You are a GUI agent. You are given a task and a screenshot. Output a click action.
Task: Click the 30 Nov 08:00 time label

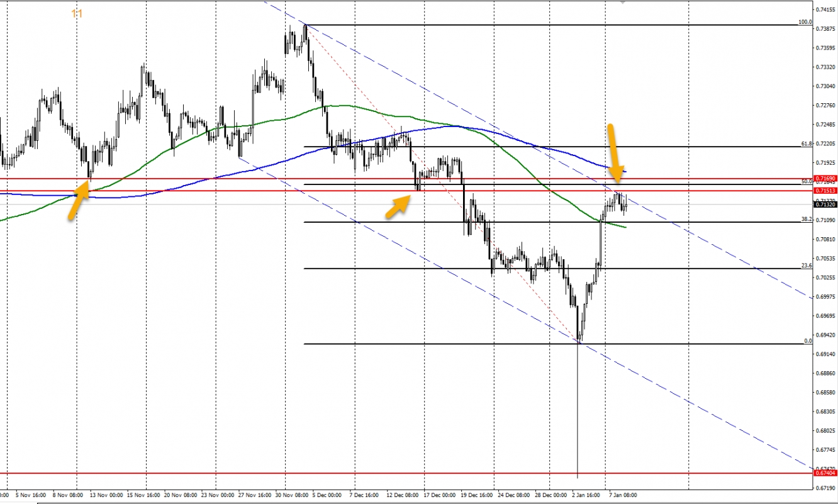292,496
